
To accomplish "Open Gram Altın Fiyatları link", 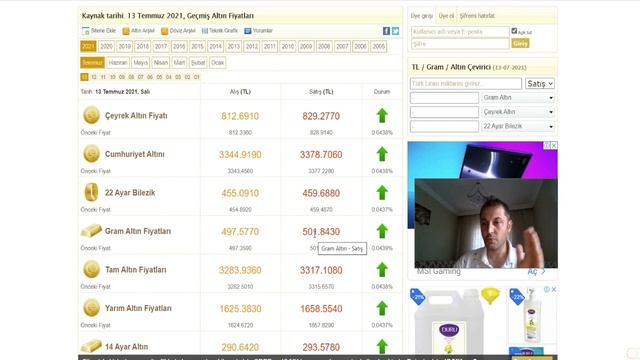I will tap(138, 231).
